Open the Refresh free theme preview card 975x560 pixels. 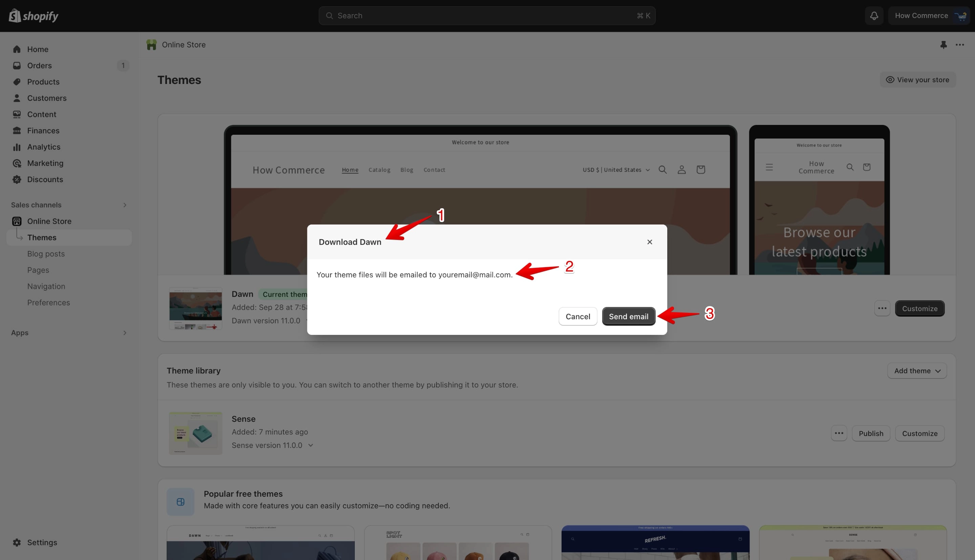pos(655,543)
